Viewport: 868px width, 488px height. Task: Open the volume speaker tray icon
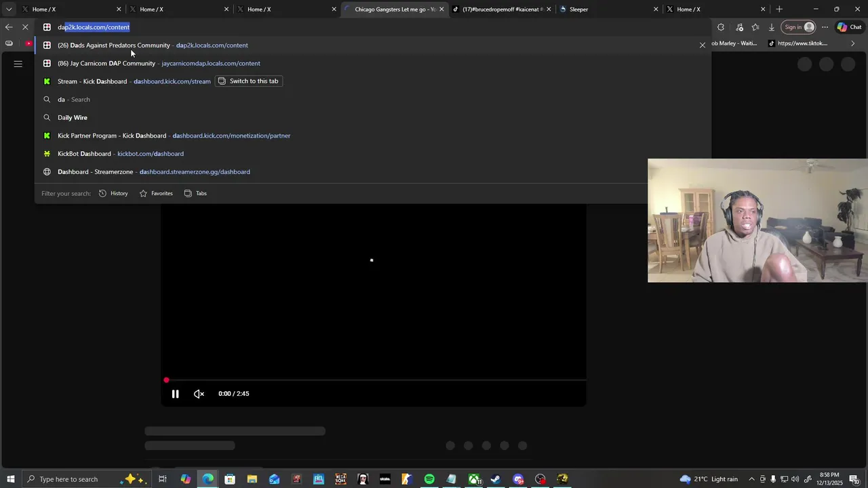[795, 479]
